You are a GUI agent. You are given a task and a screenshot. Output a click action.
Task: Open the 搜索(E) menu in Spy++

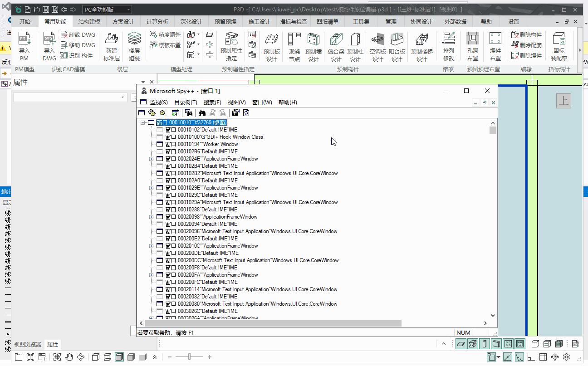tap(212, 102)
